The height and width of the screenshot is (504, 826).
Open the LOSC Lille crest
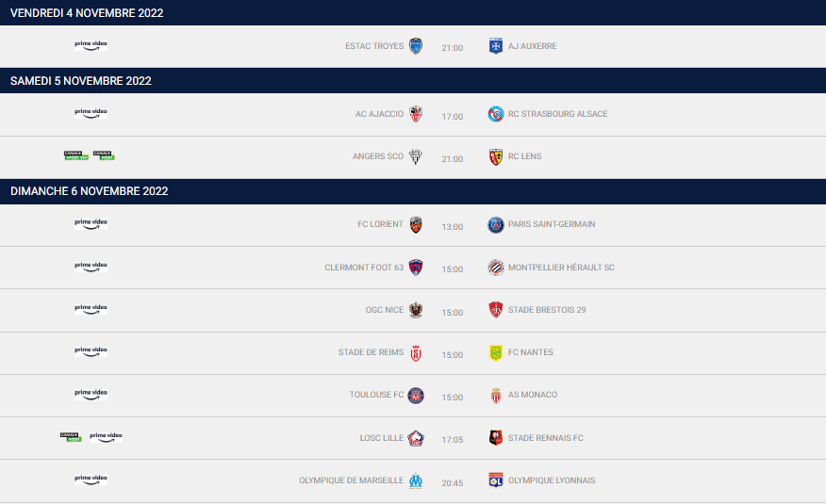(416, 438)
